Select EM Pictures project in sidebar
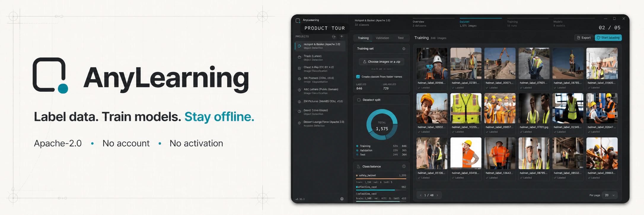644x215 pixels. point(320,102)
